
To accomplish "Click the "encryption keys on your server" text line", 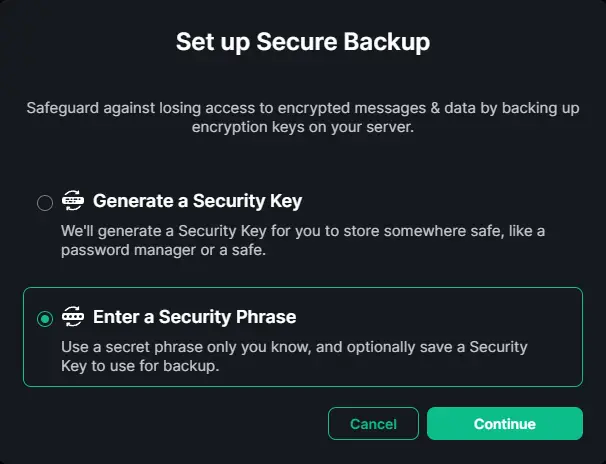I will pyautogui.click(x=302, y=126).
